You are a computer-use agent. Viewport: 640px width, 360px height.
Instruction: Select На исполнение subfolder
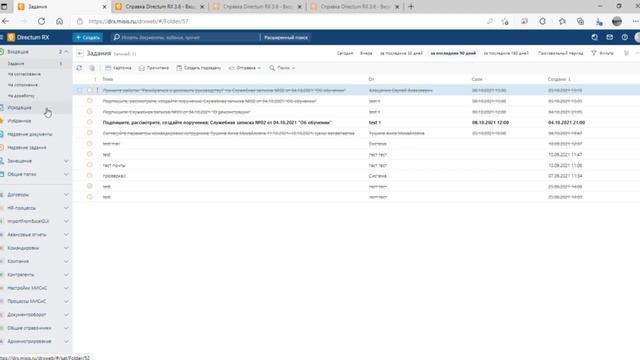point(23,85)
